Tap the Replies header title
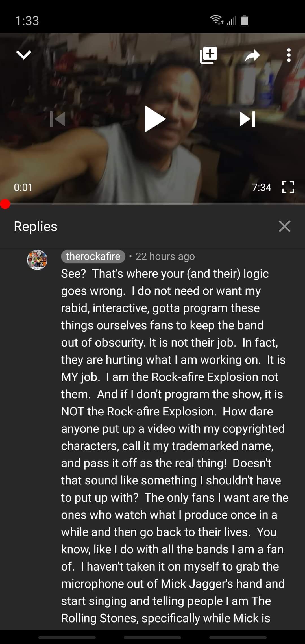Viewport: 305px width, 644px height. [36, 226]
